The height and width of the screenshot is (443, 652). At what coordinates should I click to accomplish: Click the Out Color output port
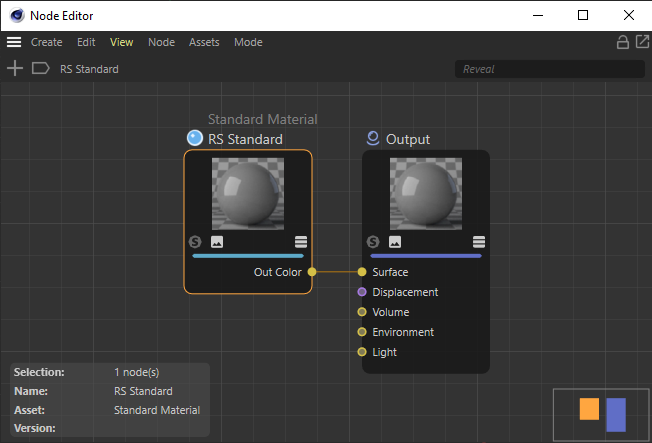(312, 272)
